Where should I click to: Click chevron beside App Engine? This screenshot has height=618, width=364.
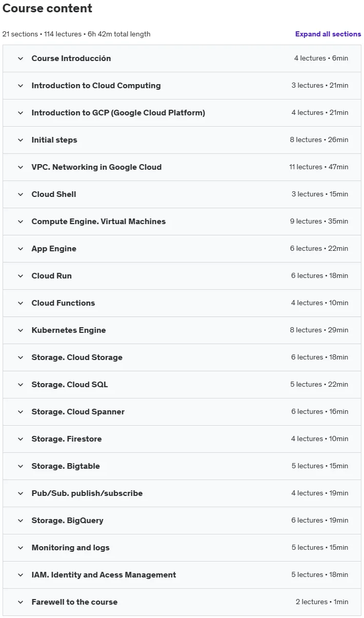pyautogui.click(x=21, y=249)
